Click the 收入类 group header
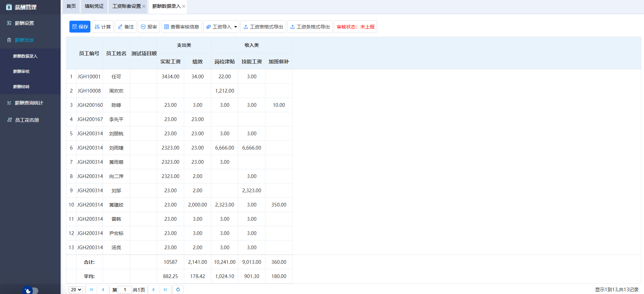 (x=252, y=45)
